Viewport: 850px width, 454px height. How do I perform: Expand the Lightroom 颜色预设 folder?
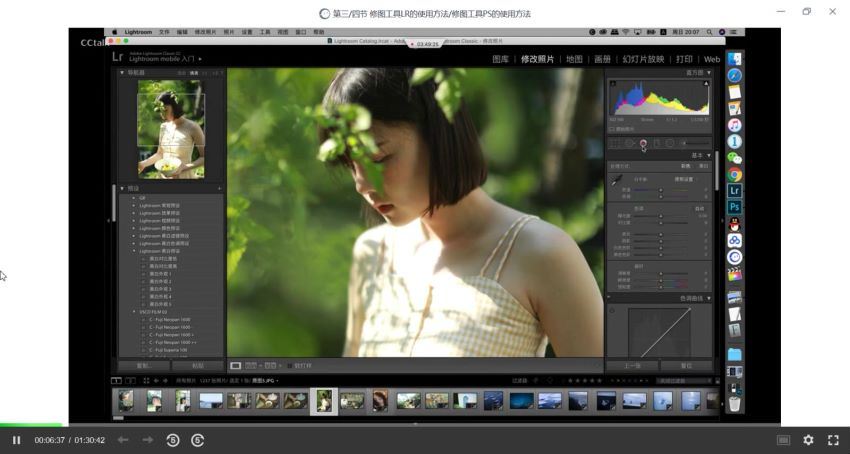(134, 228)
